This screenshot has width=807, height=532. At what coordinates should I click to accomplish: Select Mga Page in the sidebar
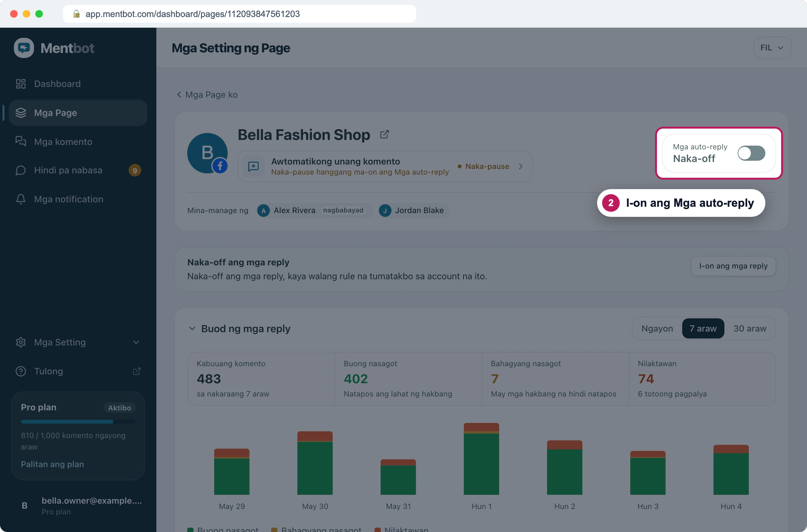pyautogui.click(x=78, y=113)
